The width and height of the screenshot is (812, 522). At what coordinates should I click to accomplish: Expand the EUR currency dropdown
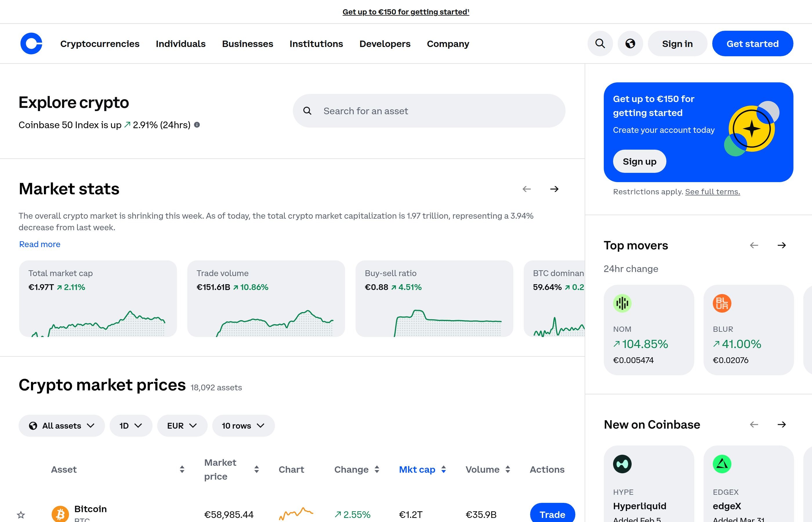(182, 425)
